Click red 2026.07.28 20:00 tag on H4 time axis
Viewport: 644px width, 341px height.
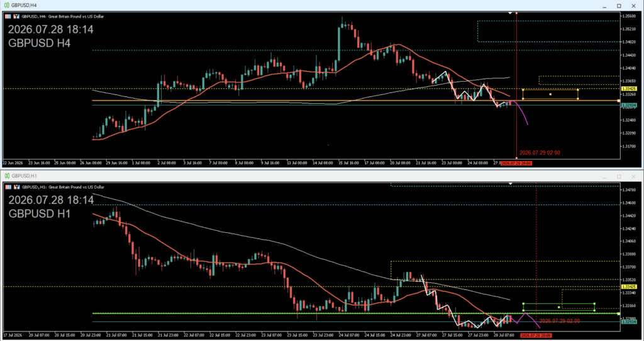516,163
